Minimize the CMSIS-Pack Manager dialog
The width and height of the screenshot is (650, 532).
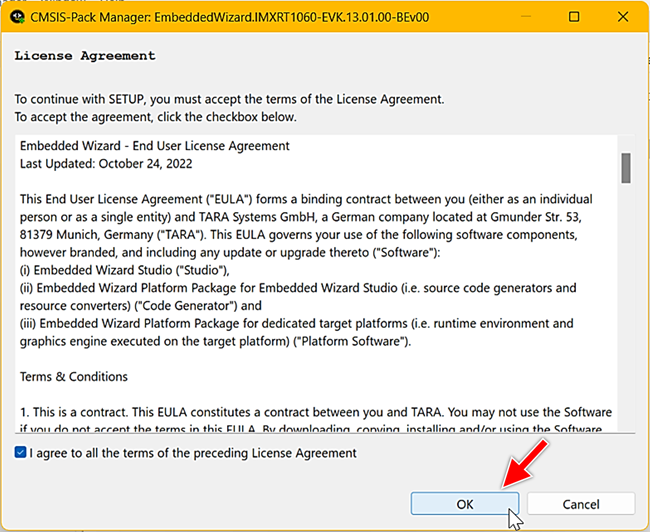click(528, 18)
